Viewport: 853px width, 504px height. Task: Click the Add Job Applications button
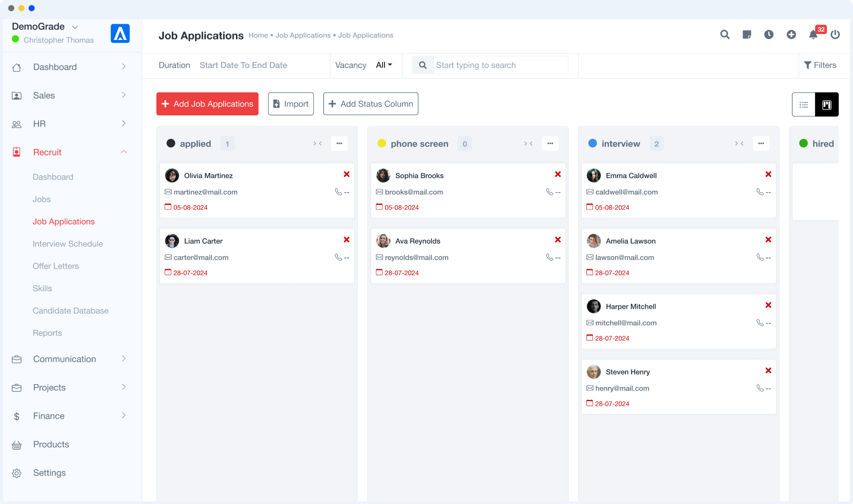coord(207,104)
